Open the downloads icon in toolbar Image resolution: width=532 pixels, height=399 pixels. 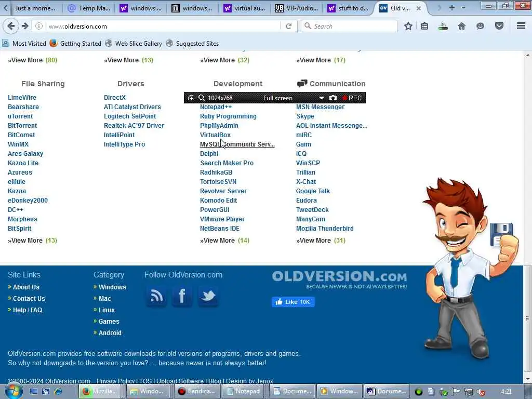click(x=443, y=26)
